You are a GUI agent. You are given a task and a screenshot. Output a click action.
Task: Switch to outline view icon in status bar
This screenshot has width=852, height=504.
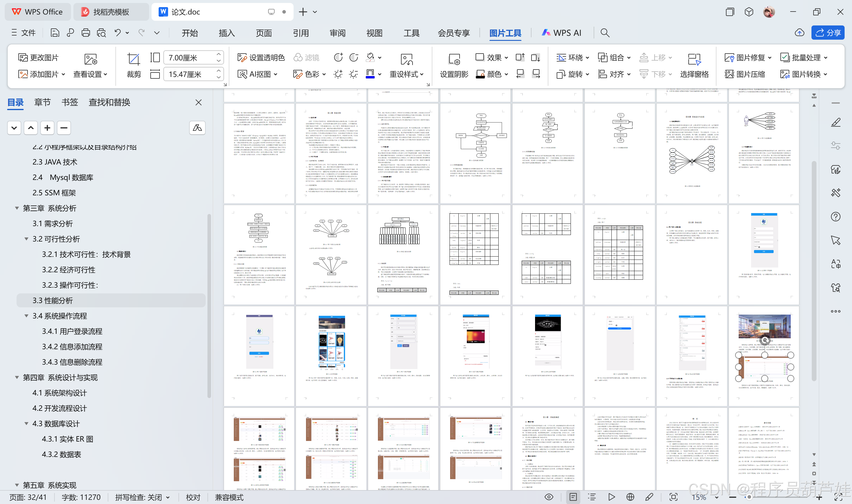pyautogui.click(x=592, y=497)
